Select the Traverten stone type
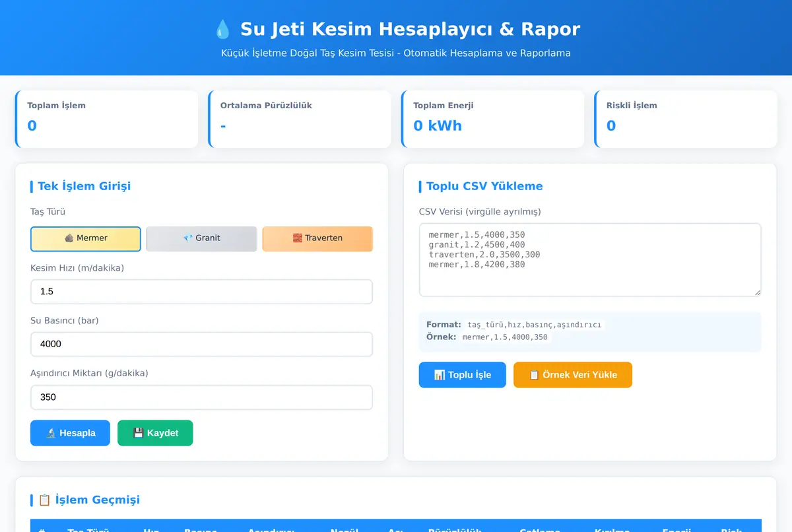The width and height of the screenshot is (792, 532). [317, 238]
